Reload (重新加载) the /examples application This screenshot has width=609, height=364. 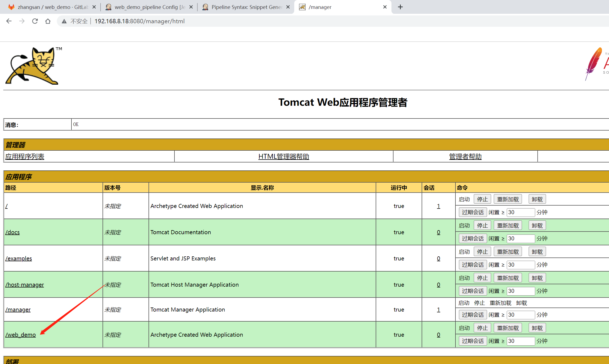point(508,252)
